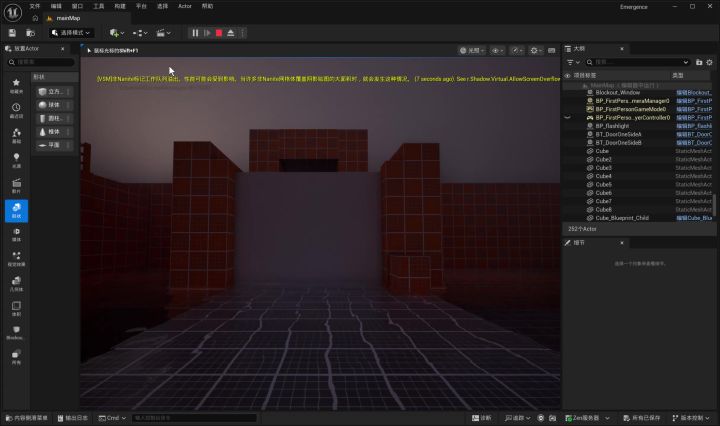Toggle visibility column eye header in Outliner
Image resolution: width=720 pixels, height=426 pixels.
568,75
